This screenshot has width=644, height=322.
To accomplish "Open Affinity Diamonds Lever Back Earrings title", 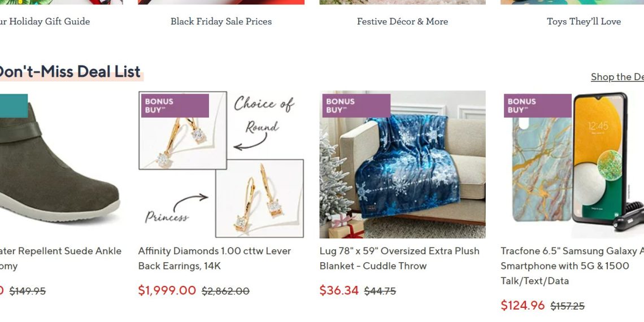I will click(x=215, y=258).
